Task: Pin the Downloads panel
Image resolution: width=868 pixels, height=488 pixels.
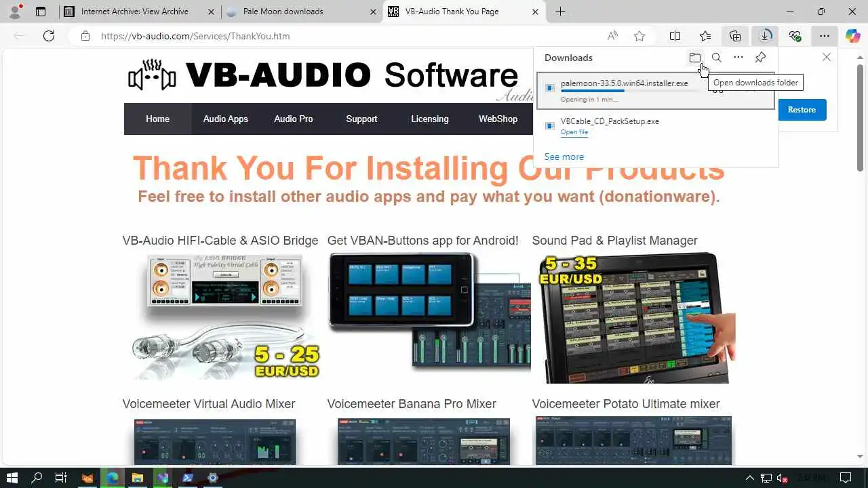Action: click(x=760, y=58)
